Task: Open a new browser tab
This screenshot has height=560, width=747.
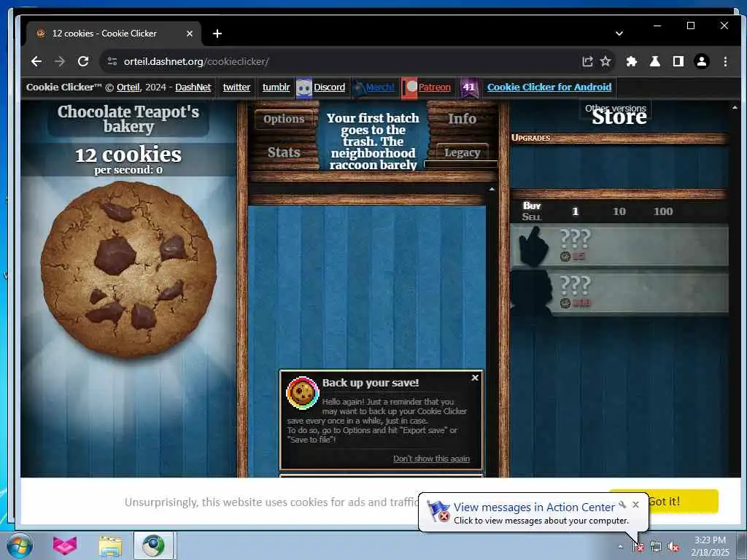Action: click(x=217, y=34)
